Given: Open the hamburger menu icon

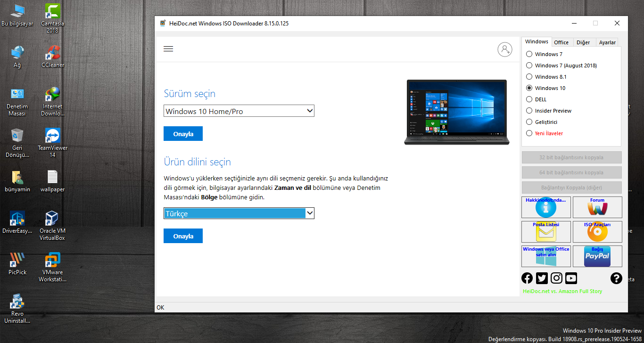Looking at the screenshot, I should click(x=168, y=49).
